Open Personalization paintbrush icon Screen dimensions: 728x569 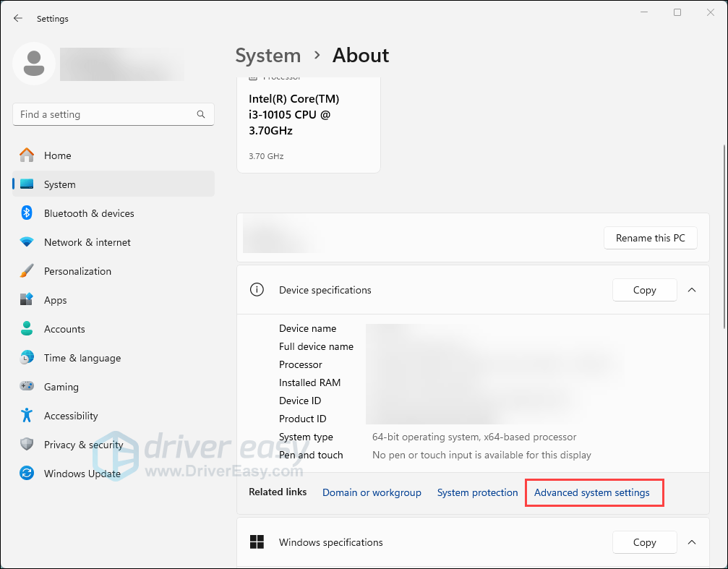tap(27, 271)
